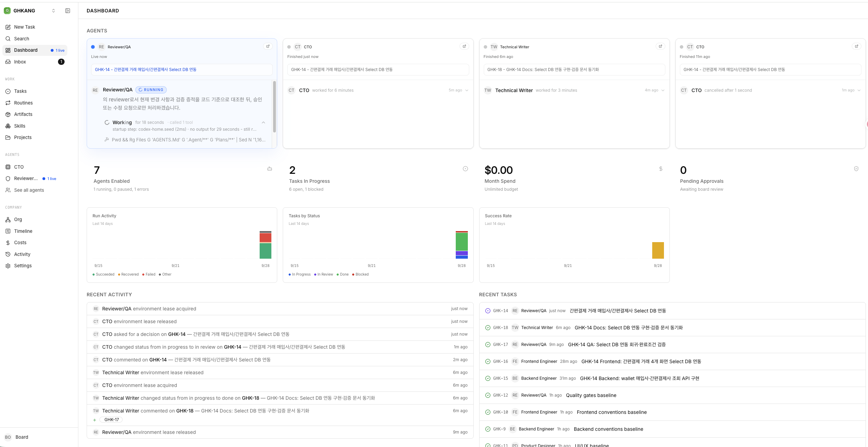Screen dimensions: 868x447
Task: Click the Pending Approvals shield icon
Action: (856, 169)
